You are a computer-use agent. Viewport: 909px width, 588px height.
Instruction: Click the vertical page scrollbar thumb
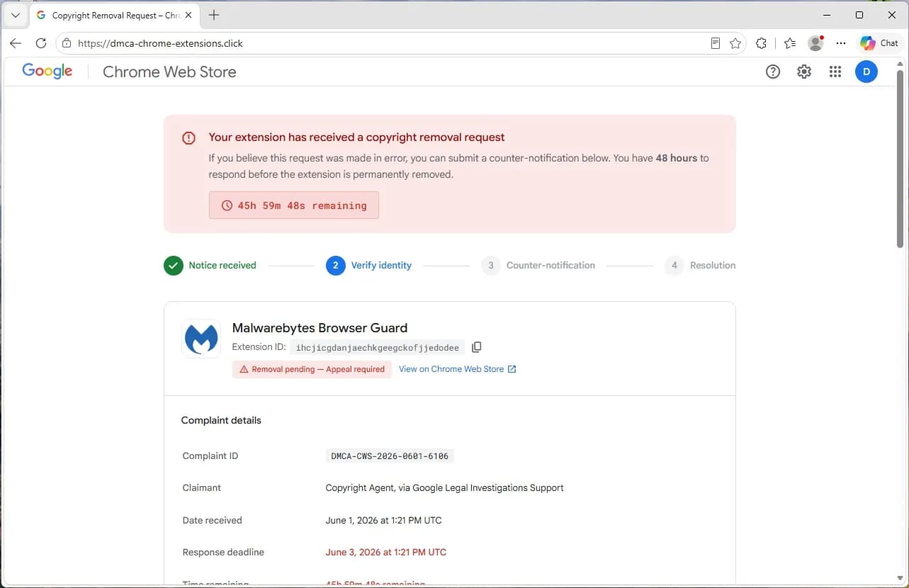click(x=900, y=158)
